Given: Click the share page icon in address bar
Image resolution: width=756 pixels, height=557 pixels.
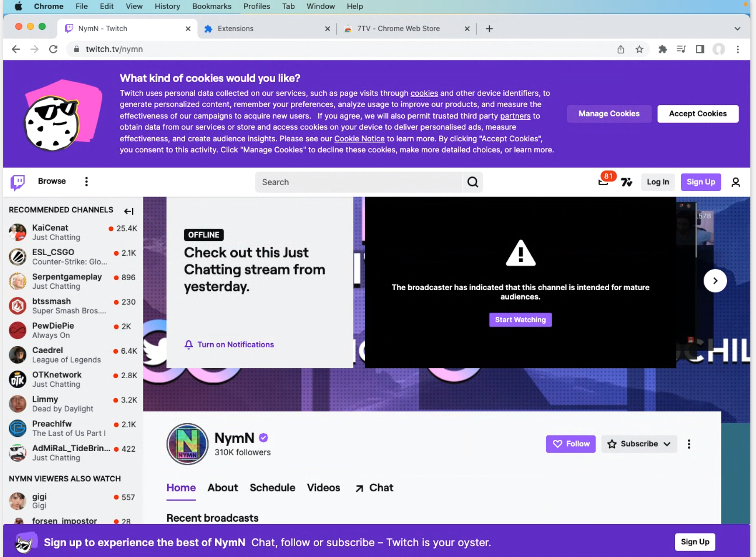Looking at the screenshot, I should tap(621, 49).
